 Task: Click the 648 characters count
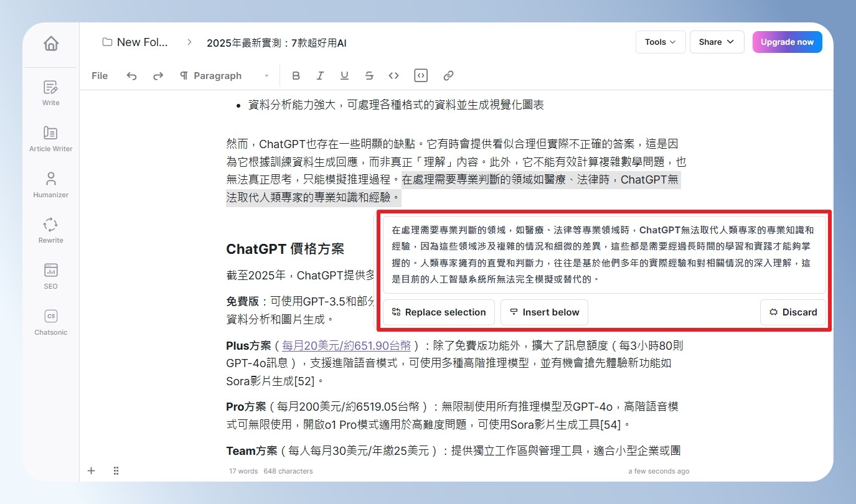(288, 471)
